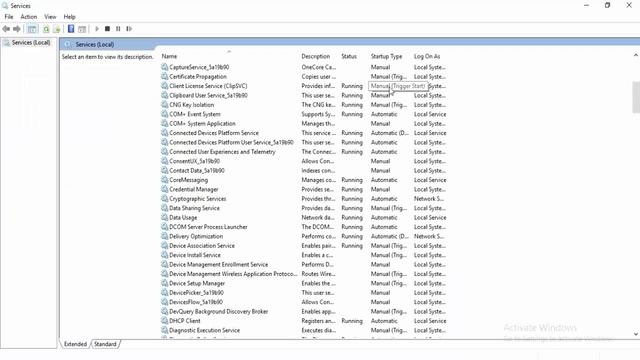Click the gear icon beside Credential Manager
Screen dimensions: 640x360
[164, 189]
